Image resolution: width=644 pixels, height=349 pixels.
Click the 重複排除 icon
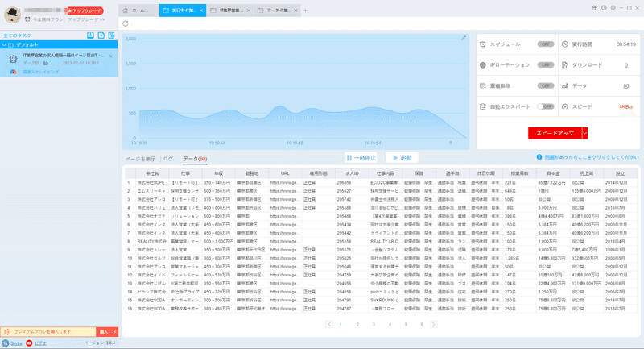click(483, 86)
